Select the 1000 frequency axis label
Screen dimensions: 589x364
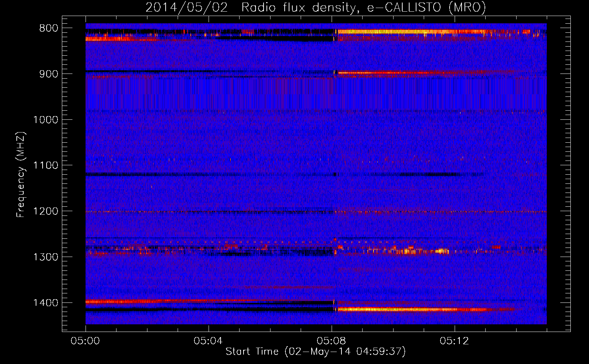click(x=46, y=120)
